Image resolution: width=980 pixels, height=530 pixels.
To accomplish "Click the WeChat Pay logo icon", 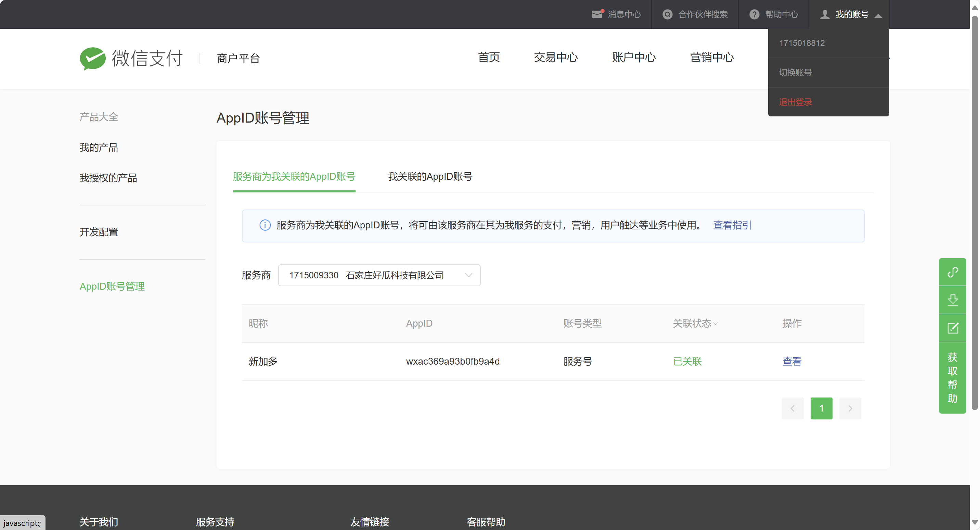I will pyautogui.click(x=92, y=58).
